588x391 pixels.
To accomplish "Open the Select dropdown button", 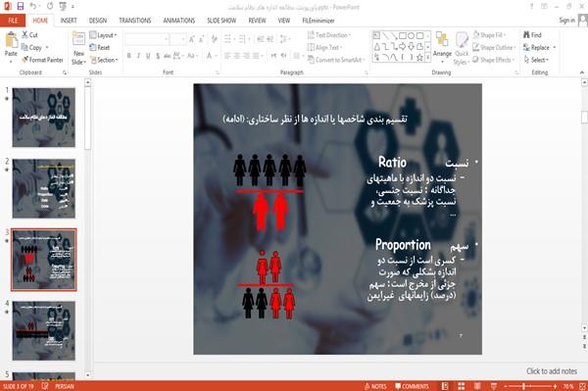I will (x=537, y=60).
